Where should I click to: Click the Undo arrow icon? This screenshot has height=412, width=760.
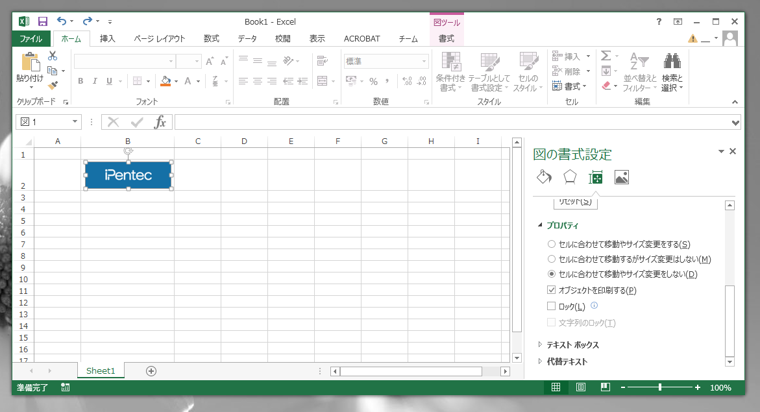point(62,21)
